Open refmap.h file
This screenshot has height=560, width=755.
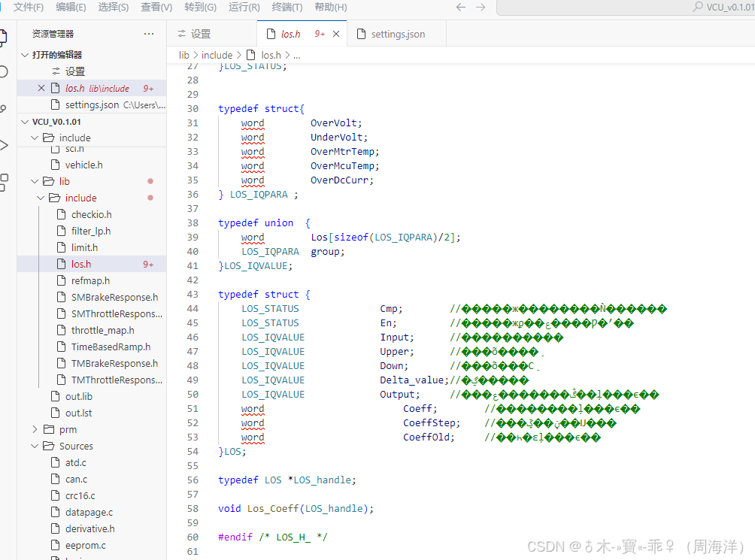pyautogui.click(x=90, y=280)
